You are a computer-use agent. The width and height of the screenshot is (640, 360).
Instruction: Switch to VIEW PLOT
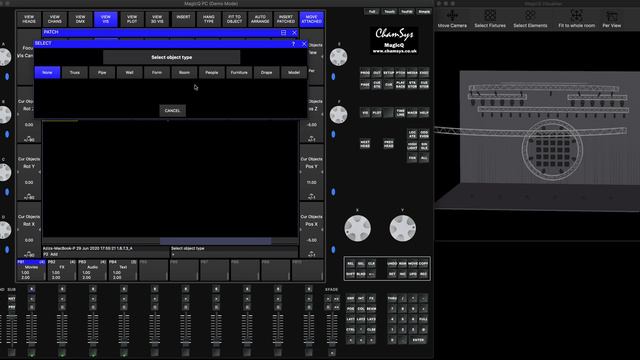coord(132,19)
